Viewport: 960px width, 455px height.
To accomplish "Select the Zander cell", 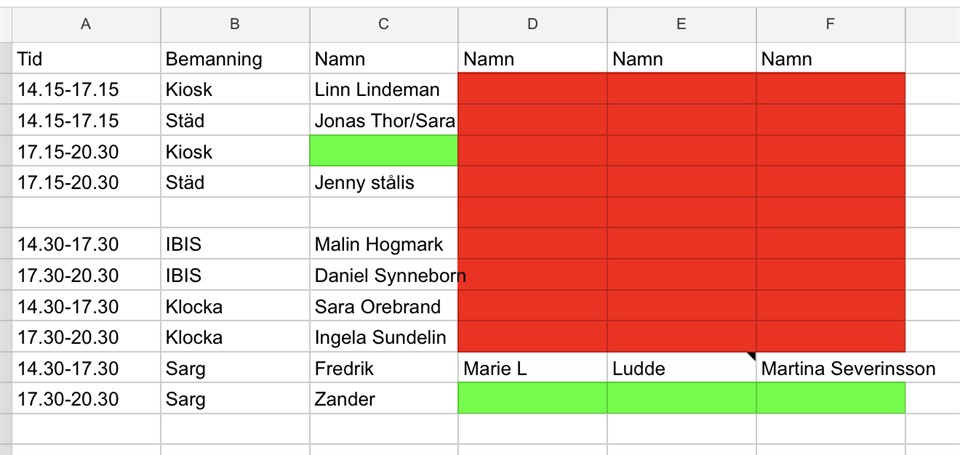I will [x=383, y=399].
